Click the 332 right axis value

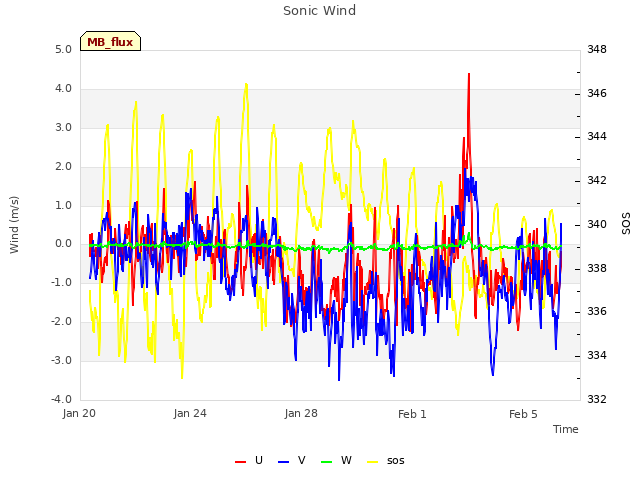tap(597, 399)
